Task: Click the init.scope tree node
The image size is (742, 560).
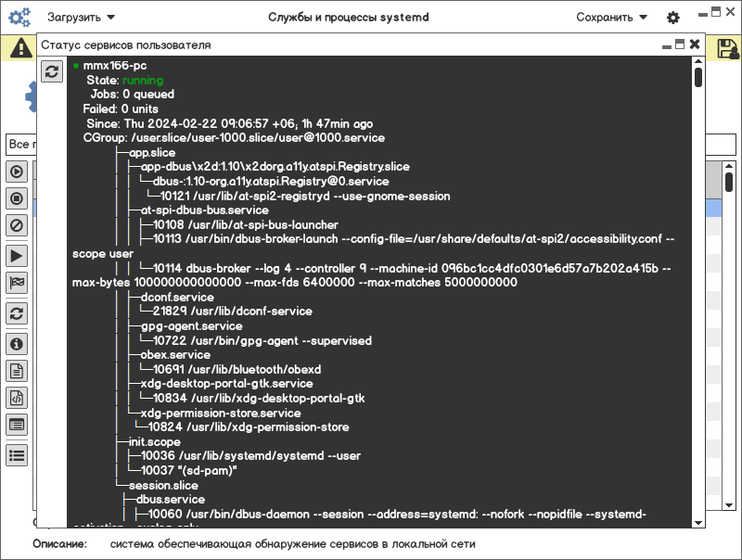Action: click(154, 441)
